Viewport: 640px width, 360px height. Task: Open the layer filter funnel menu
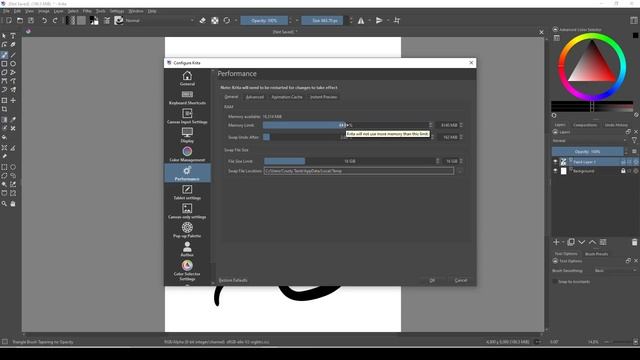click(634, 141)
